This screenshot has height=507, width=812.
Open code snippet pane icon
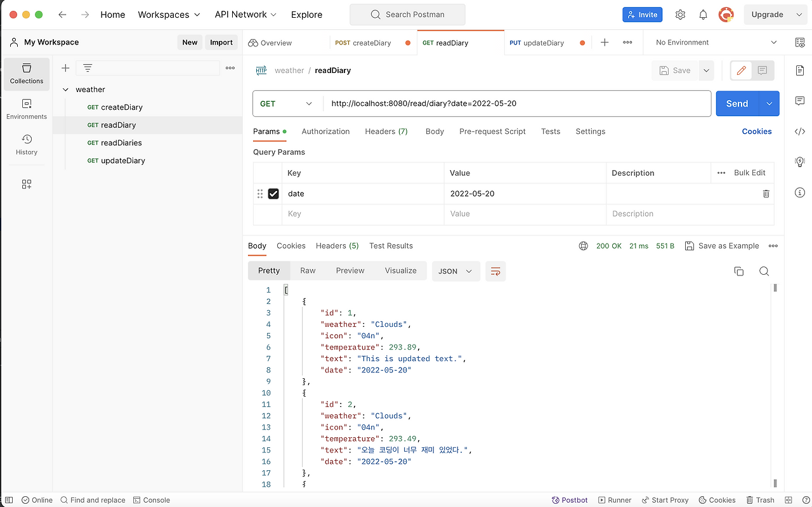[x=799, y=131]
